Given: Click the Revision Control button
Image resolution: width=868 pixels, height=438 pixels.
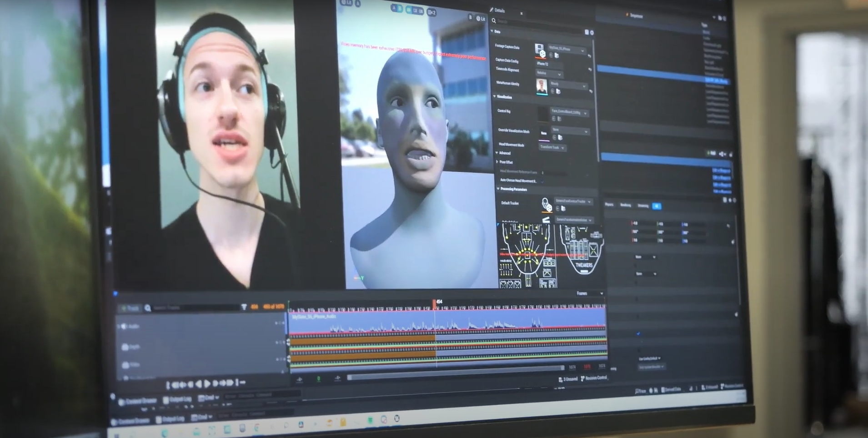Looking at the screenshot, I should point(594,378).
